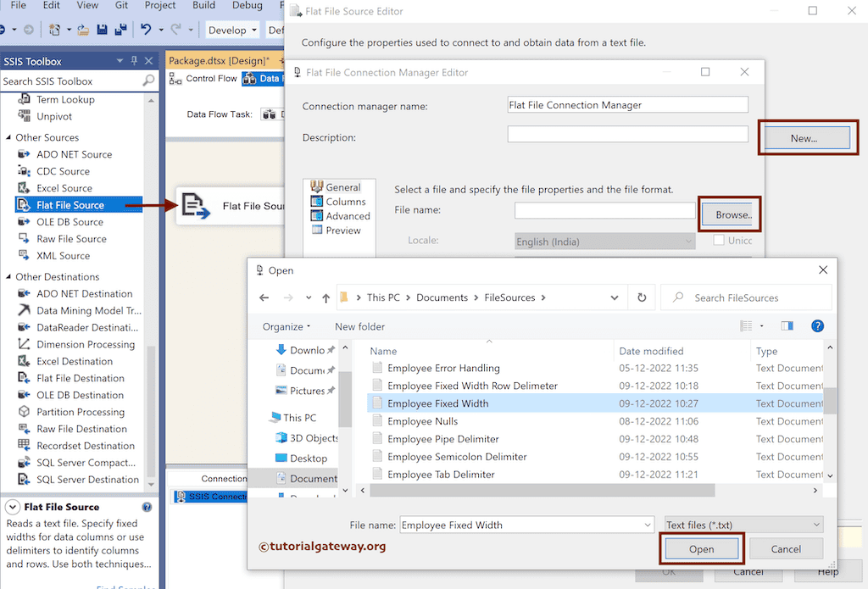Select the Employee Nulls file
Viewport: 868px width, 589px height.
click(421, 421)
